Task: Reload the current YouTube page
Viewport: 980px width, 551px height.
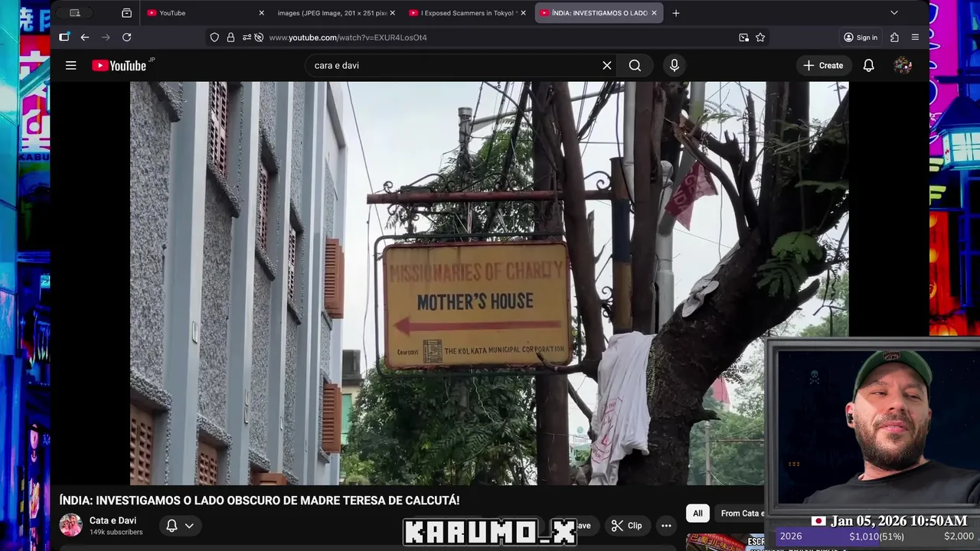Action: click(127, 37)
